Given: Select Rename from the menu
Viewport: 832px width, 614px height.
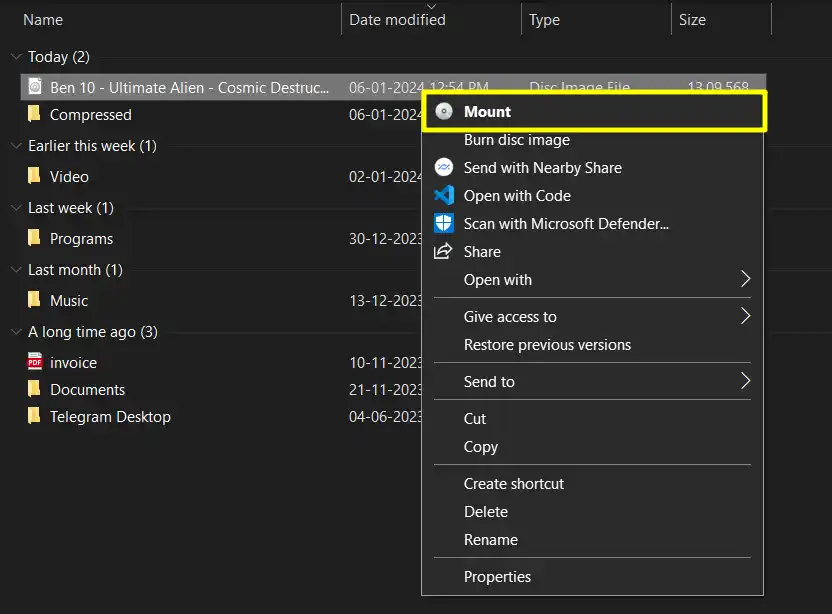Looking at the screenshot, I should pos(490,539).
